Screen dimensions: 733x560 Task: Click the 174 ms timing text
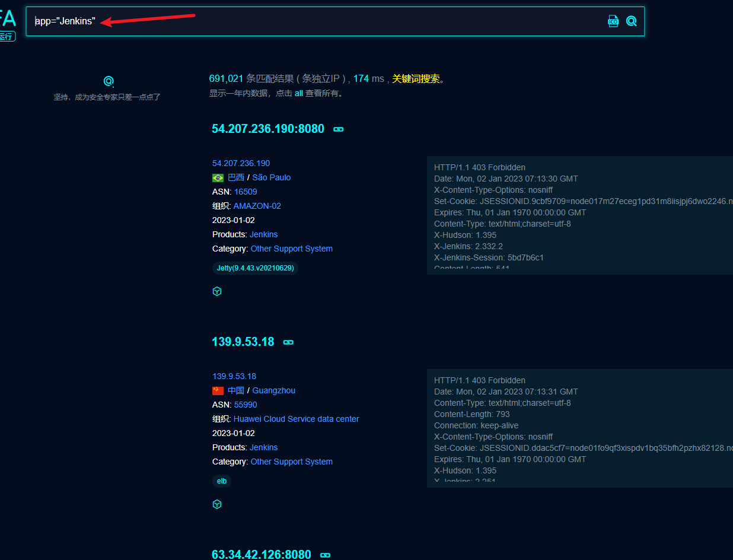point(369,78)
